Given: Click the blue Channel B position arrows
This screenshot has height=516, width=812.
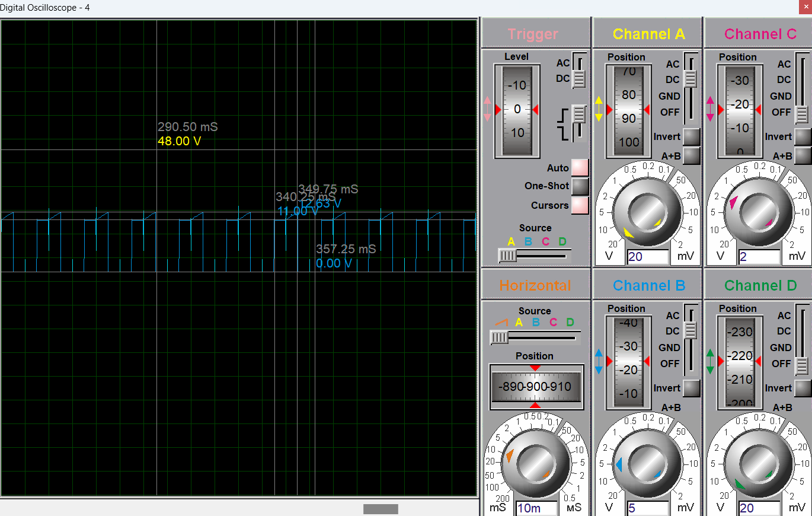Looking at the screenshot, I should (599, 362).
